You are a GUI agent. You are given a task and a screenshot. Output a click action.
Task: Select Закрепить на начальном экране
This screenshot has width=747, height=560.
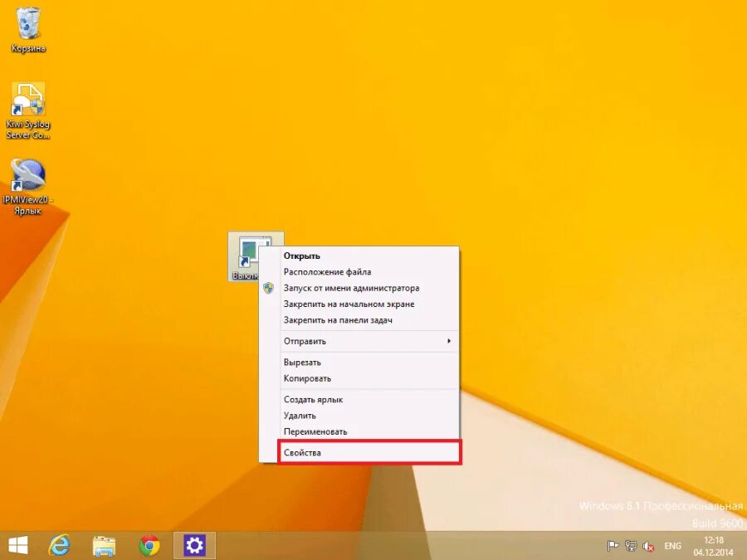(359, 304)
